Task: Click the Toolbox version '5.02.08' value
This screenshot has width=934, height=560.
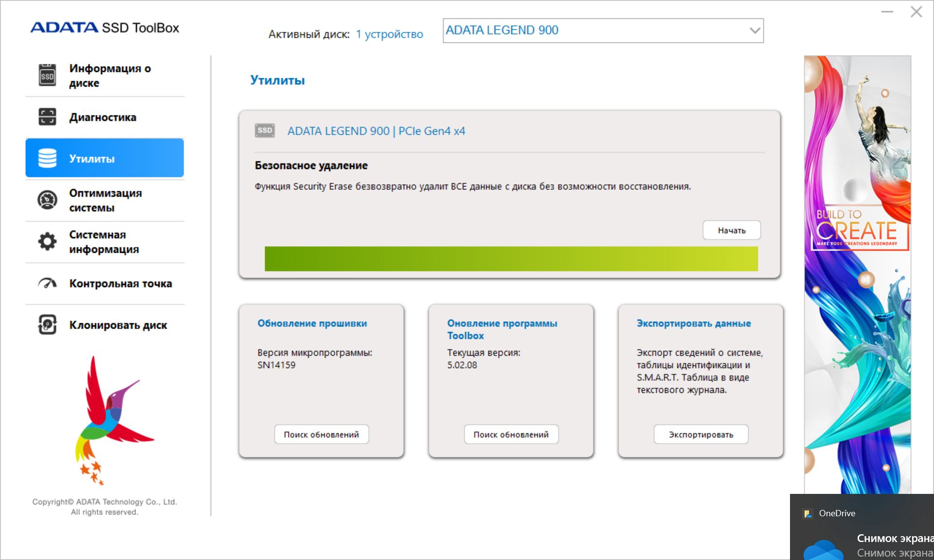Action: point(462,365)
